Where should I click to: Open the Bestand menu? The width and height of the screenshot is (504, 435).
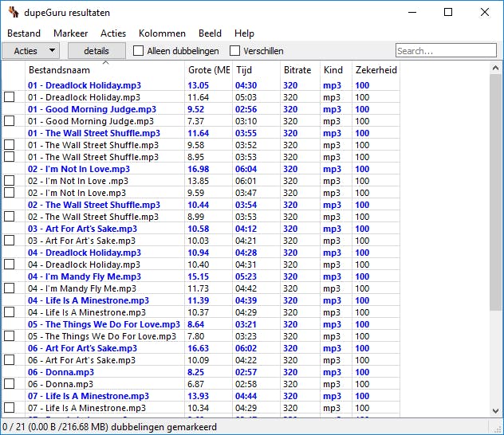tap(24, 33)
